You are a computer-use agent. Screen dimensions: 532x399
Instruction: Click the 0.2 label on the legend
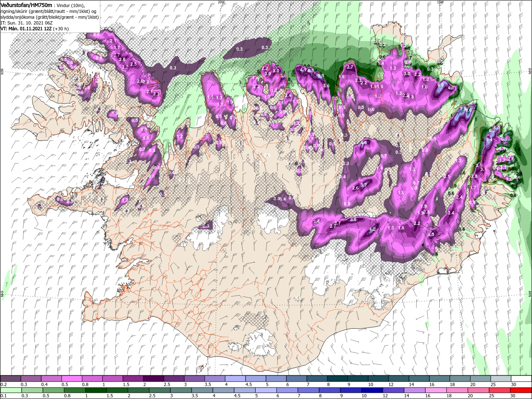click(3, 384)
